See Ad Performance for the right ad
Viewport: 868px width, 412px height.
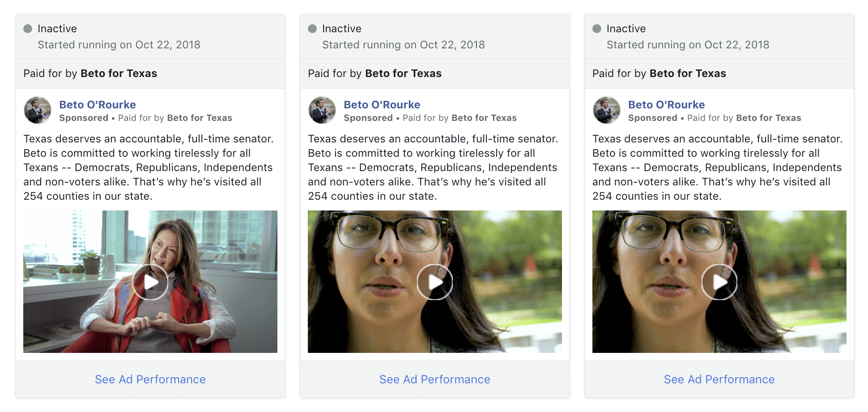(x=719, y=379)
